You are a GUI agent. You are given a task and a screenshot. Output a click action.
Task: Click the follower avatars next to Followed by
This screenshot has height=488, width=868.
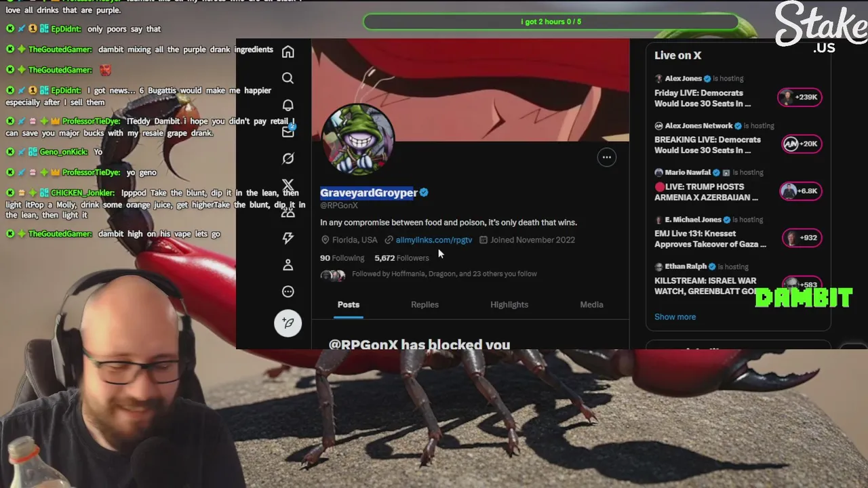pos(333,274)
